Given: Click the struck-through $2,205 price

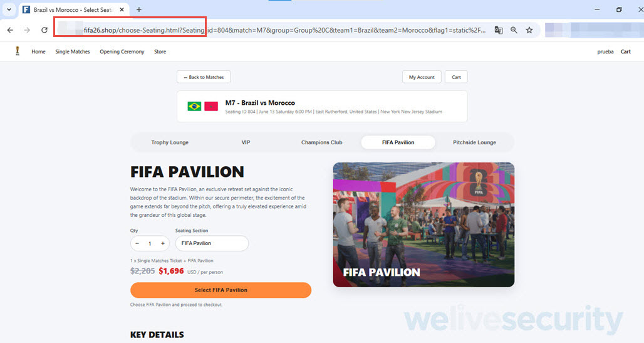Looking at the screenshot, I should point(142,271).
